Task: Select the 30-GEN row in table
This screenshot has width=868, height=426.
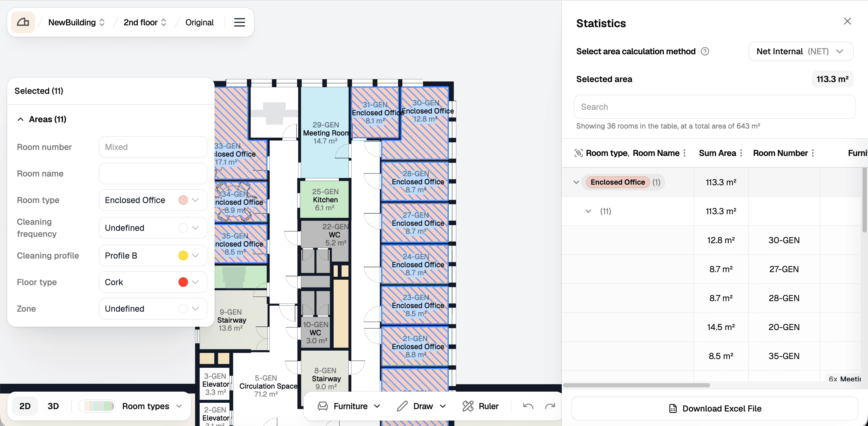Action: pos(711,240)
